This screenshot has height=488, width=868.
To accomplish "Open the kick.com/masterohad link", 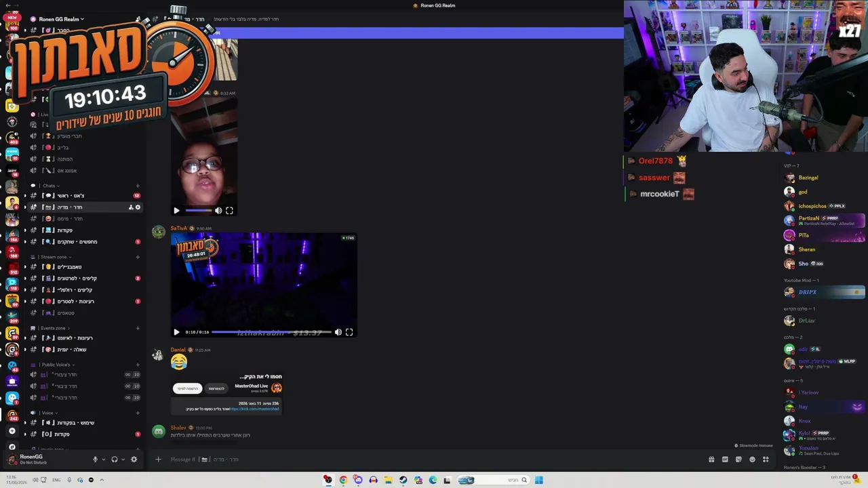I will coord(254,409).
